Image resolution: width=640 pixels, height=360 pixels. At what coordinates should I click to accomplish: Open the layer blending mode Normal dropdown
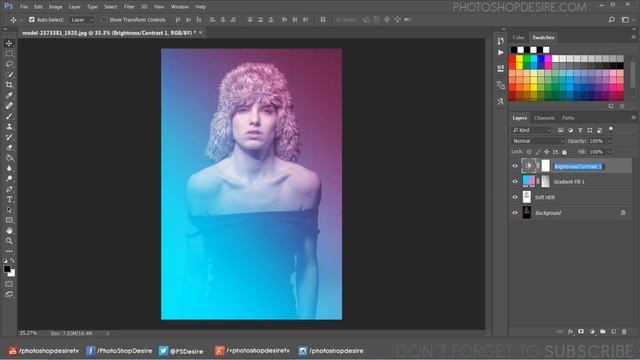click(x=538, y=141)
